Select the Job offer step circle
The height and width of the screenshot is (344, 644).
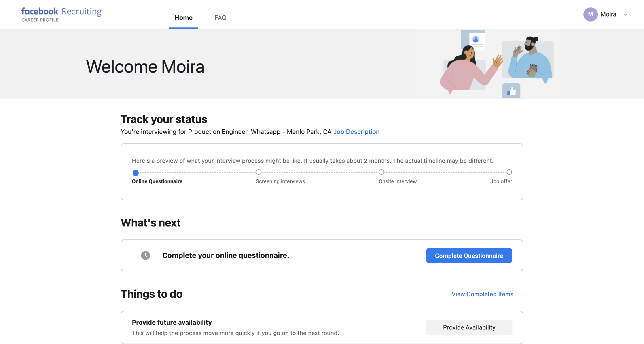point(509,172)
